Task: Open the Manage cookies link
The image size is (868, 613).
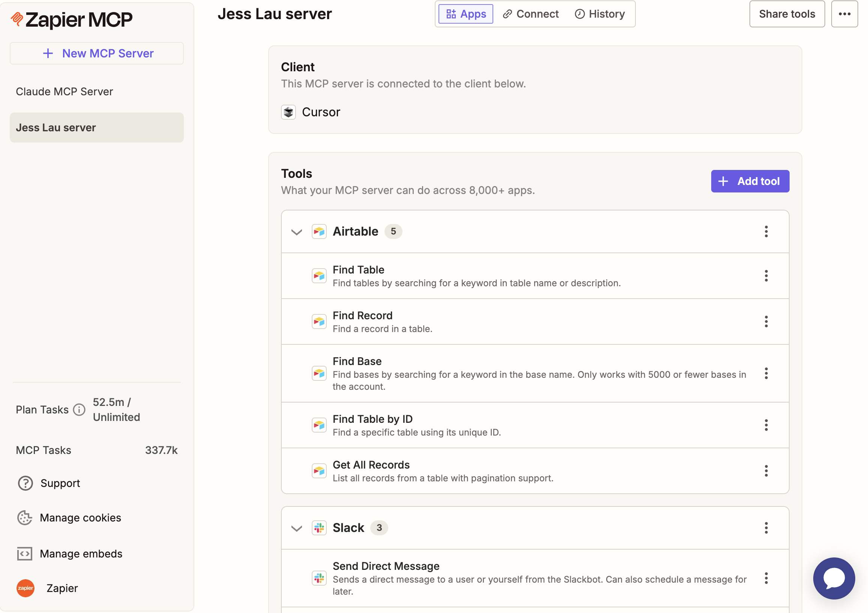Action: tap(81, 518)
